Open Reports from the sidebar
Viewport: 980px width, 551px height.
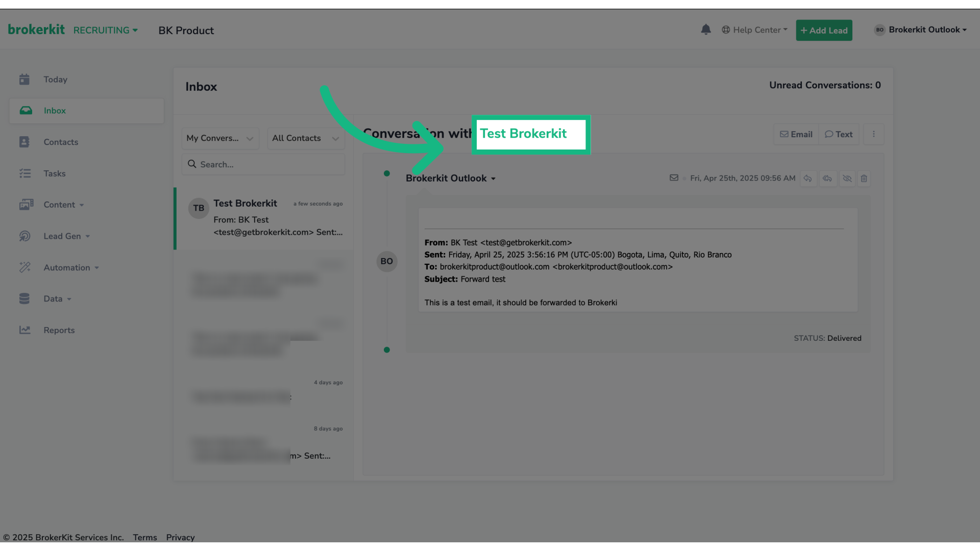pyautogui.click(x=59, y=330)
